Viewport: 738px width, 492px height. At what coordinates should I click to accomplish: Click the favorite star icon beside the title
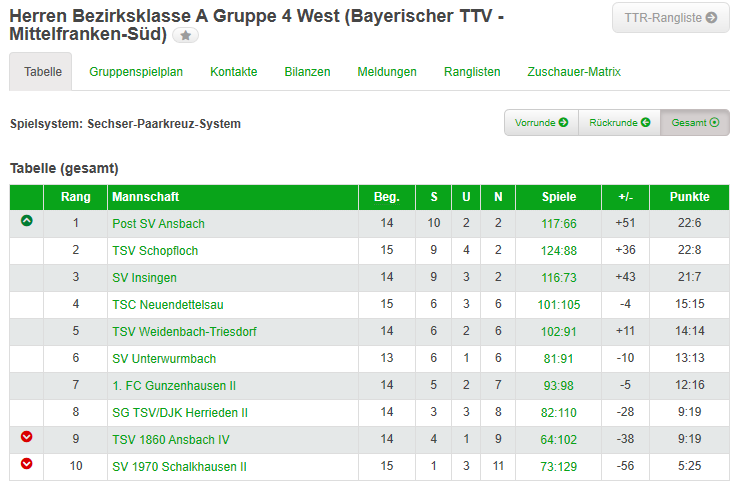coord(187,35)
